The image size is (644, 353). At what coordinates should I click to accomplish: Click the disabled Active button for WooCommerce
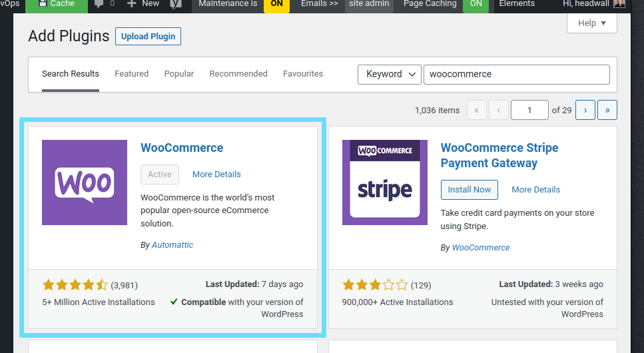click(x=160, y=175)
